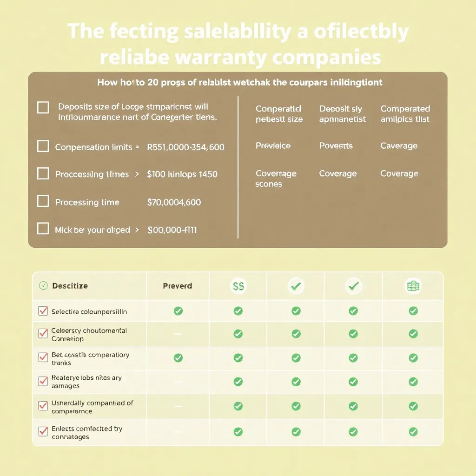Click the dollar-column checkmark in Reaterye lobs row
The image size is (476, 476).
238,382
